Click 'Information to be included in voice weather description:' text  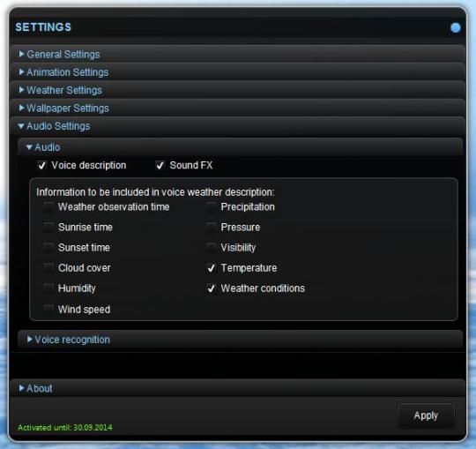155,192
